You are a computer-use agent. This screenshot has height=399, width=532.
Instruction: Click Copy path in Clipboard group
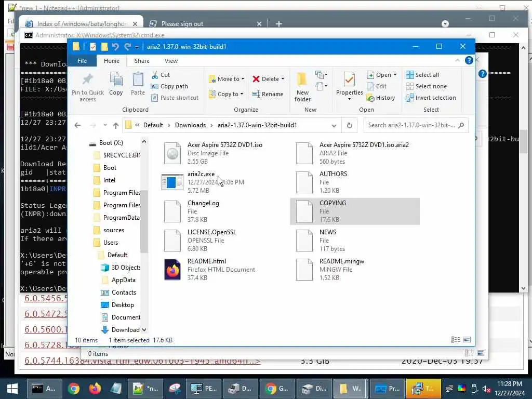(169, 86)
